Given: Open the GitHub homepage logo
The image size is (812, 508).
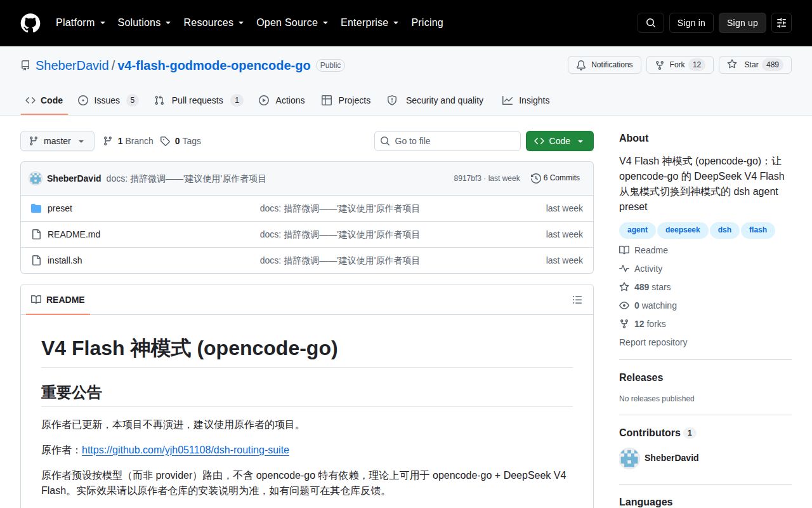Looking at the screenshot, I should [x=30, y=23].
